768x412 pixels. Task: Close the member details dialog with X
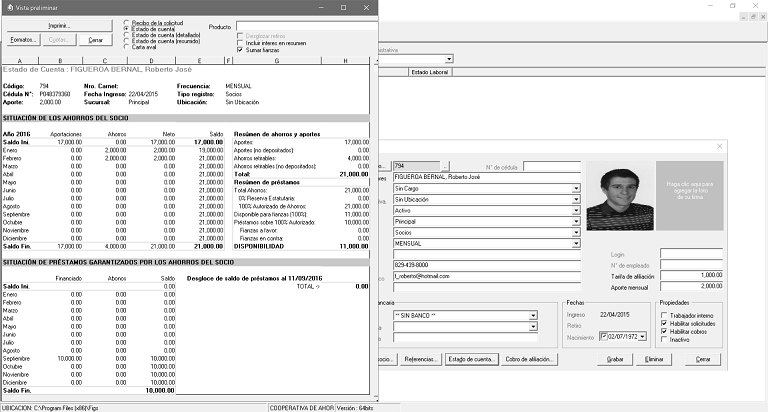[721, 148]
